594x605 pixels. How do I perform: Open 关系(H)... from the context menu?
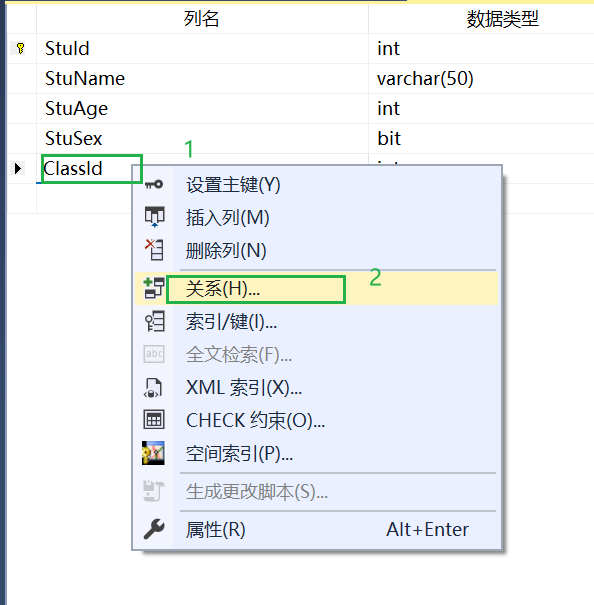[x=316, y=289]
